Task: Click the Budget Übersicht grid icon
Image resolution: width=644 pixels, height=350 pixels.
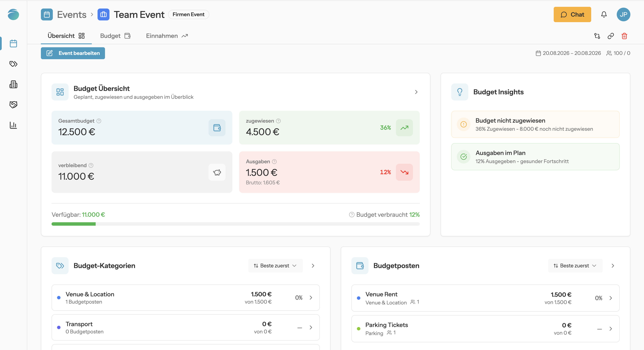Action: coord(60,92)
